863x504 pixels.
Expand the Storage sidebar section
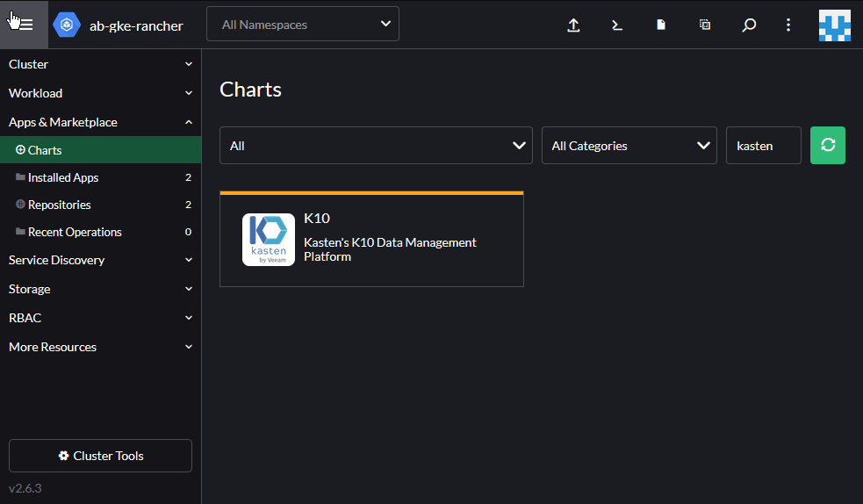pyautogui.click(x=100, y=289)
